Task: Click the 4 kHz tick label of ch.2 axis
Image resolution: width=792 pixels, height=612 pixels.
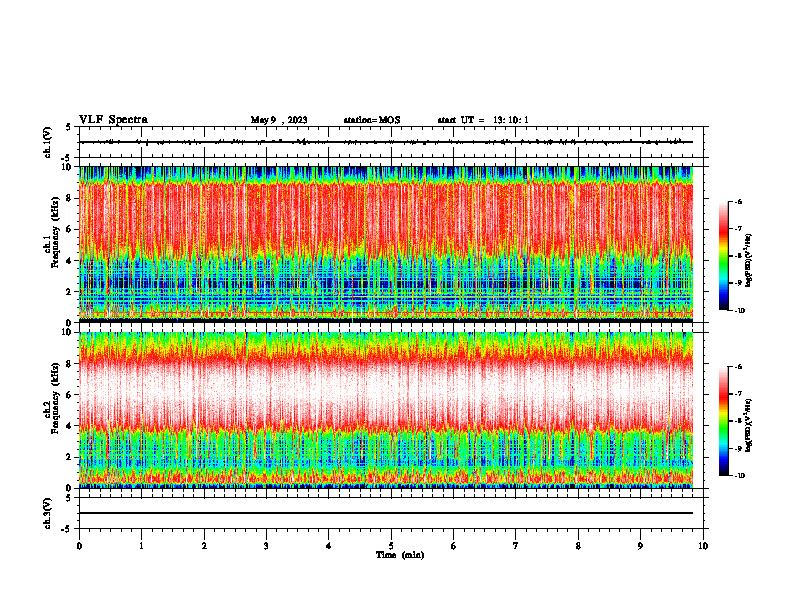Action: [x=70, y=426]
